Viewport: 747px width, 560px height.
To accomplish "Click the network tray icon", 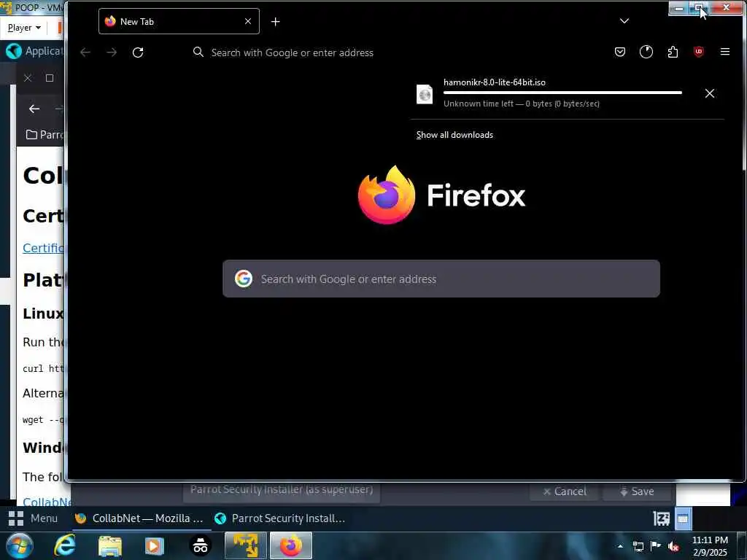I will coord(638,546).
